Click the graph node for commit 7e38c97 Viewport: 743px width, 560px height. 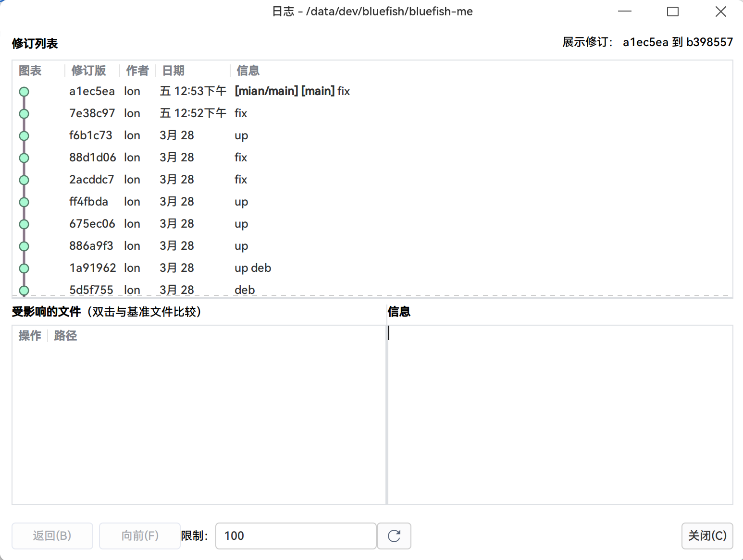point(24,114)
